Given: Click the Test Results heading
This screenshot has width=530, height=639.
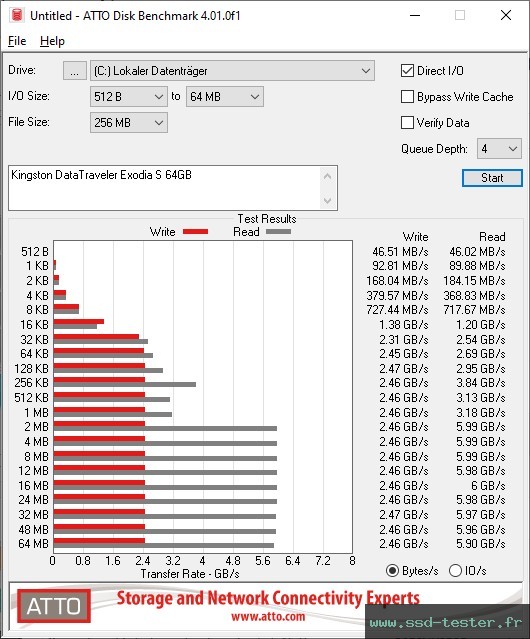Looking at the screenshot, I should pos(267,219).
